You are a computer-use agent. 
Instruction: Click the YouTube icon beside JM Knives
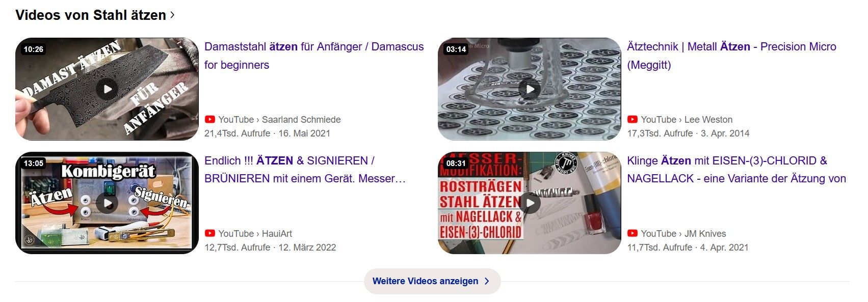[633, 234]
